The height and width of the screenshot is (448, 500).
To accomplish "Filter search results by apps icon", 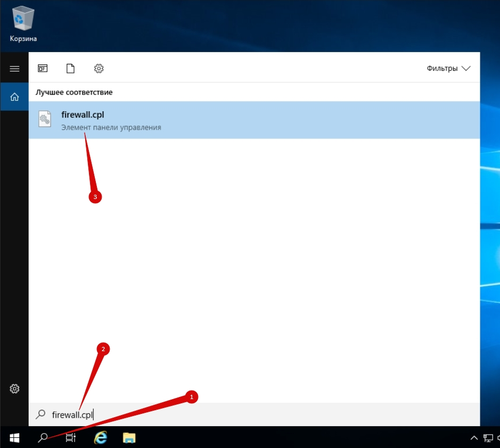I will (x=43, y=69).
